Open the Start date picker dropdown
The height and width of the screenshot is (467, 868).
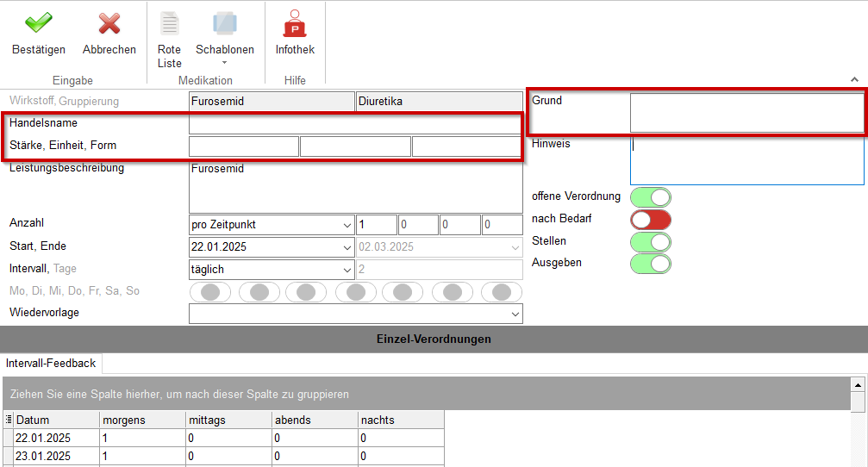tap(346, 247)
